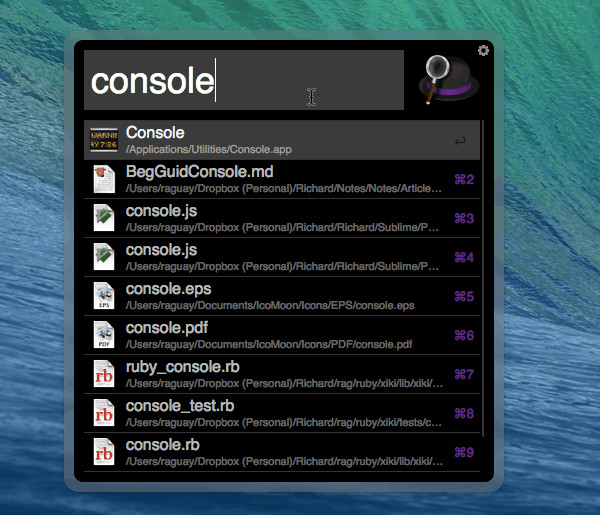The height and width of the screenshot is (515, 600).
Task: Click the console.pdf file icon
Action: coord(104,335)
